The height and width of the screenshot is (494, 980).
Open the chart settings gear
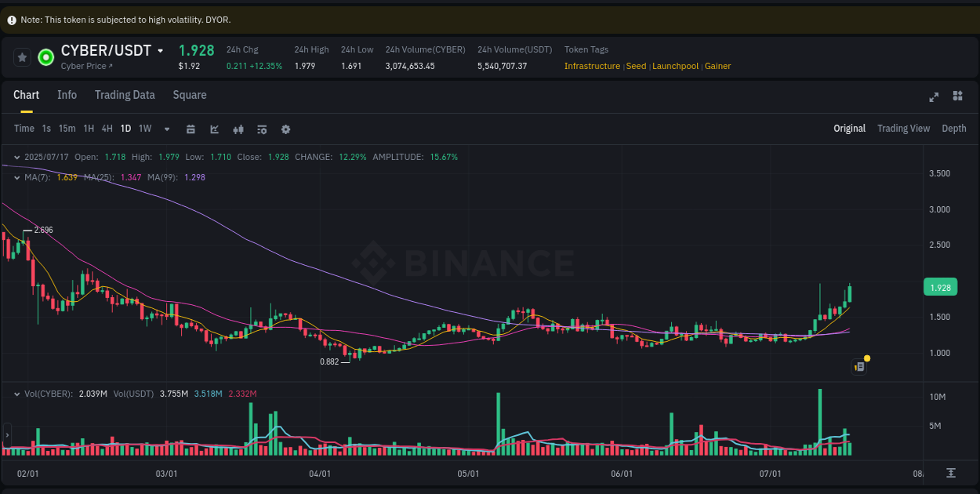(x=285, y=129)
